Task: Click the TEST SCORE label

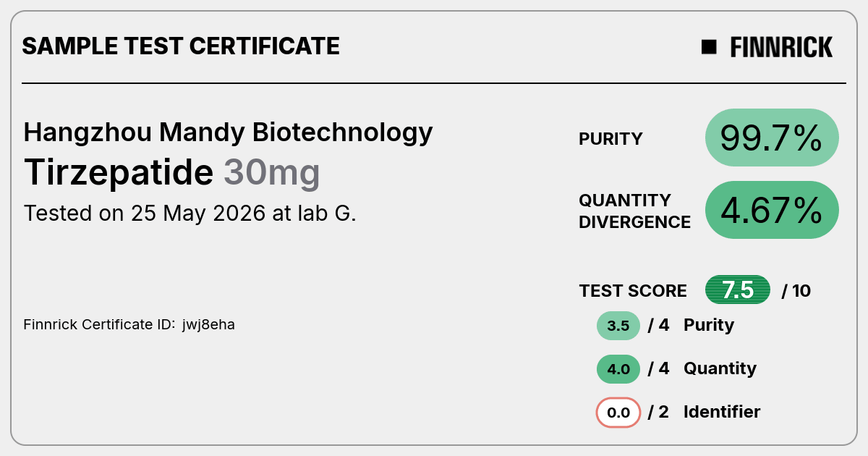Action: [633, 291]
